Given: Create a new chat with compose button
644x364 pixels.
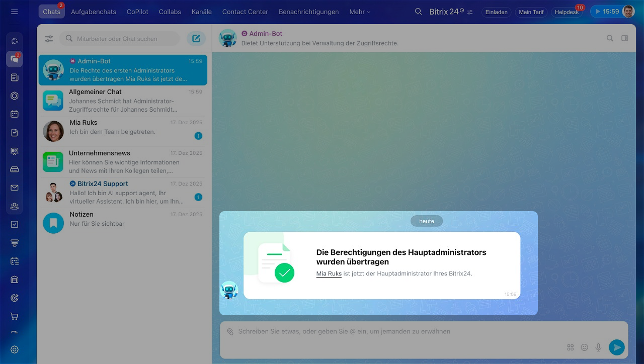Looking at the screenshot, I should tap(196, 39).
